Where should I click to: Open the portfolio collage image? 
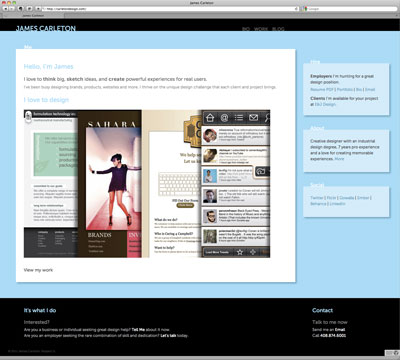[147, 184]
